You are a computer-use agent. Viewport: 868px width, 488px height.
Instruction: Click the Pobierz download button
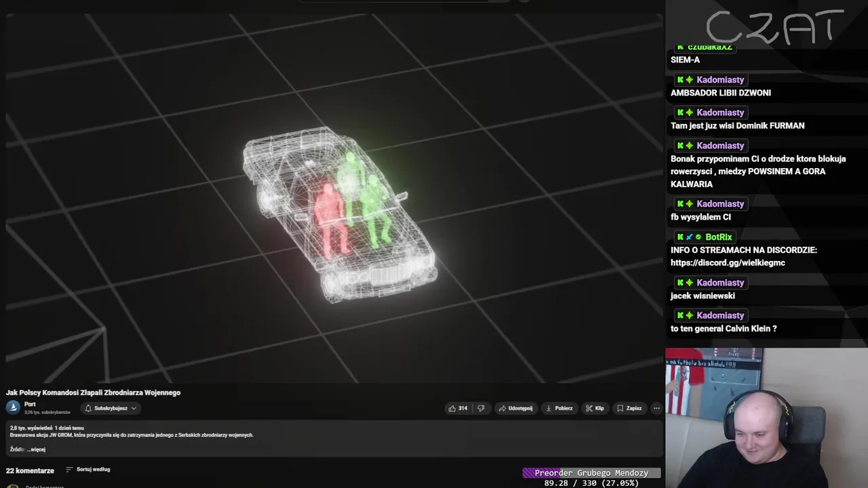click(559, 408)
